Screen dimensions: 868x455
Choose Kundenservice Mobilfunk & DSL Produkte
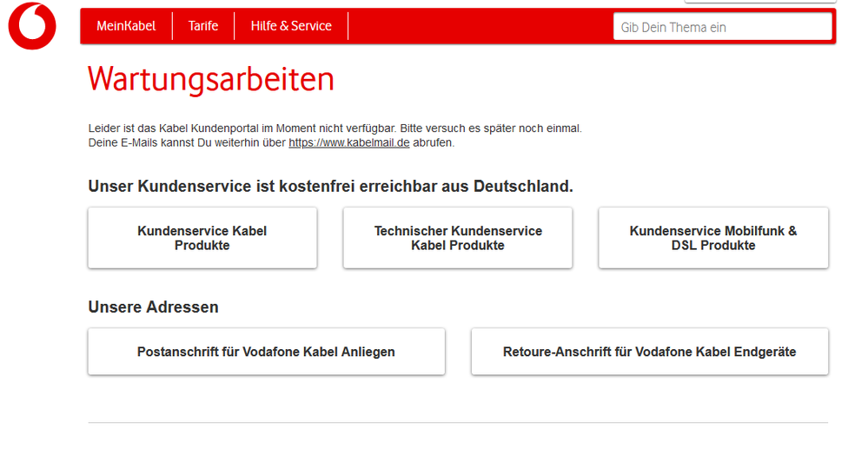pyautogui.click(x=713, y=238)
